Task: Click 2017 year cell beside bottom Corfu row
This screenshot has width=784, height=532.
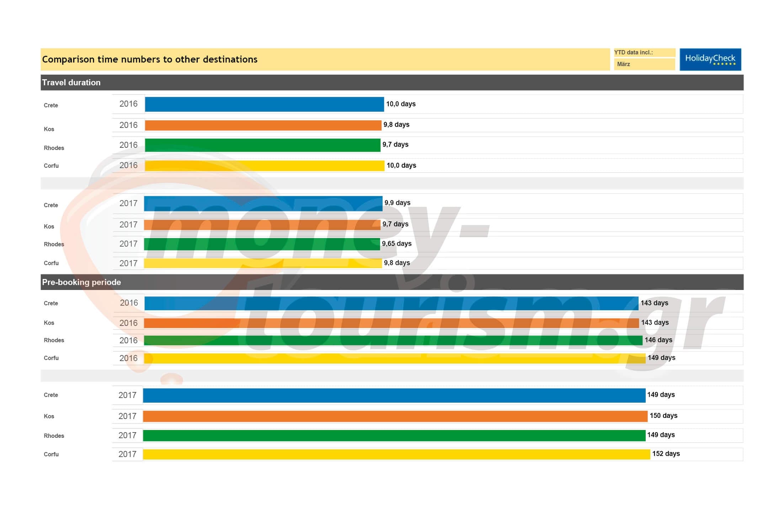Action: [127, 454]
